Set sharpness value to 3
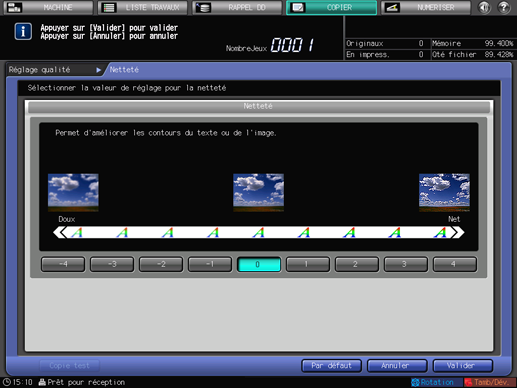The height and width of the screenshot is (388, 517). [406, 264]
